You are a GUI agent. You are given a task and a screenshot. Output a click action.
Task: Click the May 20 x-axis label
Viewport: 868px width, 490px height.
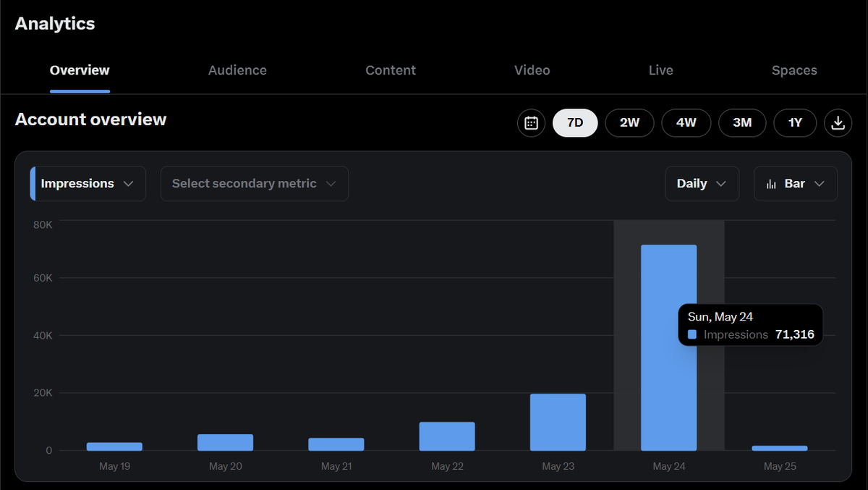[225, 466]
